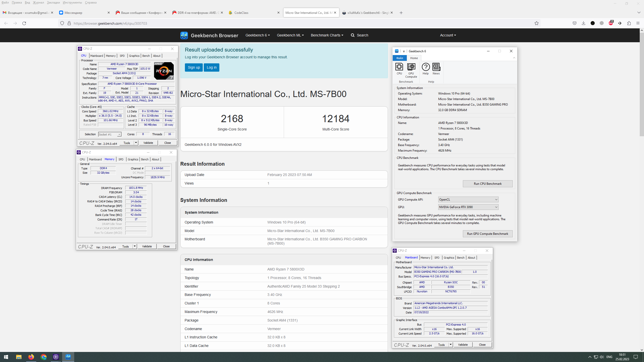The height and width of the screenshot is (362, 644).
Task: Open Firefox downloads arrow icon
Action: [584, 23]
